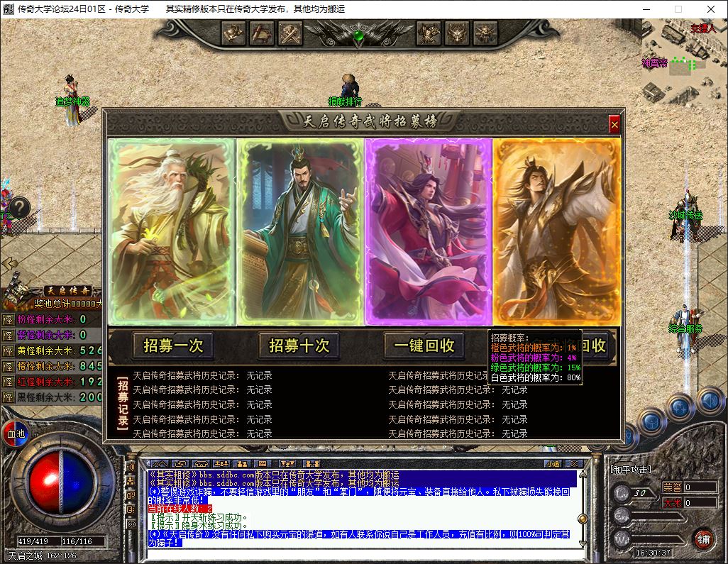Open the sunburst emblem icon in top bar
The image size is (728, 564).
point(485,33)
